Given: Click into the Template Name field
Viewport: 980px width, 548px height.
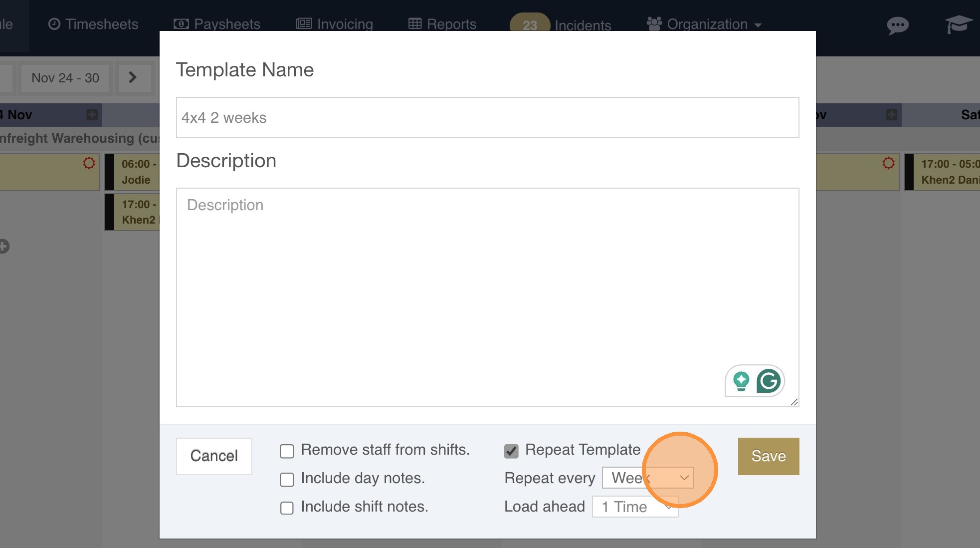Looking at the screenshot, I should pos(487,118).
